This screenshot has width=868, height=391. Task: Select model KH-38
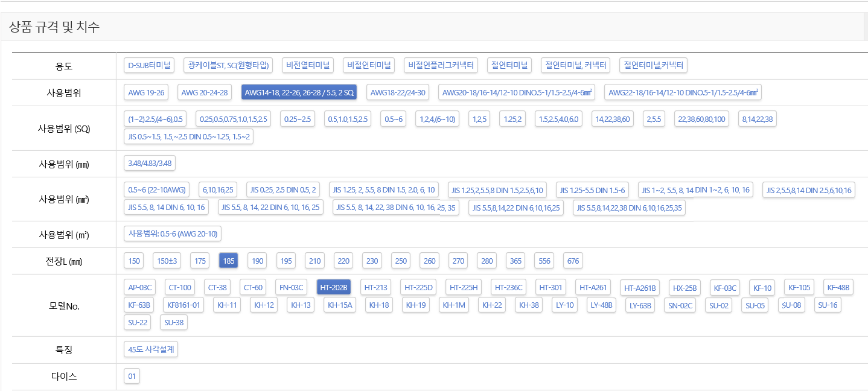click(529, 305)
